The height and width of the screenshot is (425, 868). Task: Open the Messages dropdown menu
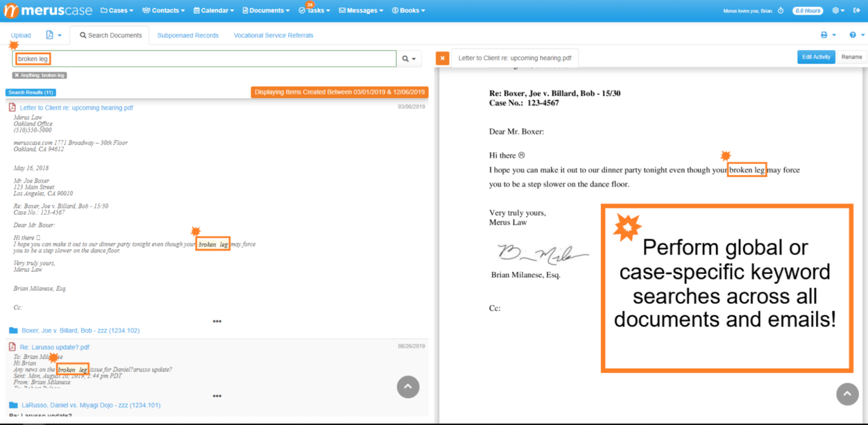point(360,10)
